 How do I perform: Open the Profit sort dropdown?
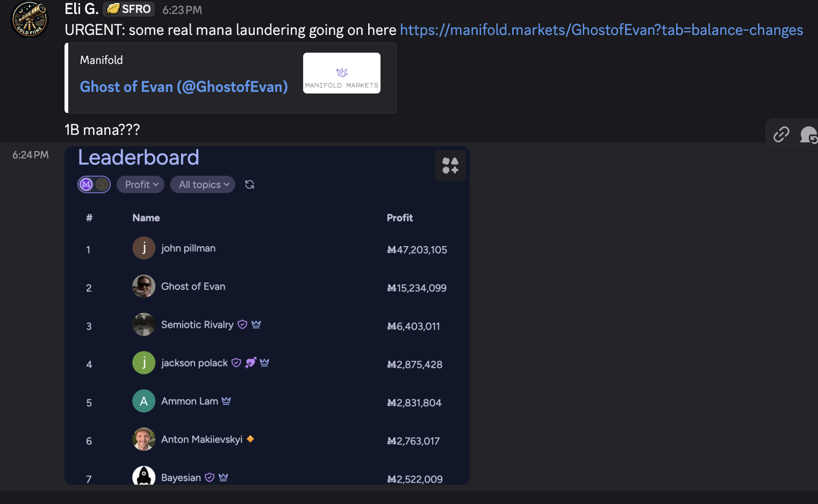pyautogui.click(x=141, y=184)
